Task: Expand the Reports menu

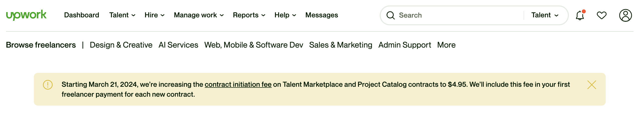Action: 249,15
